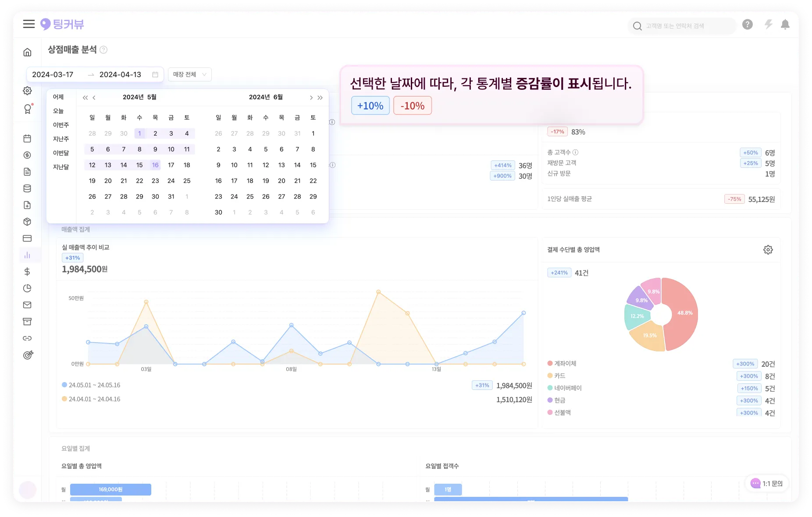Select the 어제 date preset
The width and height of the screenshot is (812, 517).
pos(58,97)
